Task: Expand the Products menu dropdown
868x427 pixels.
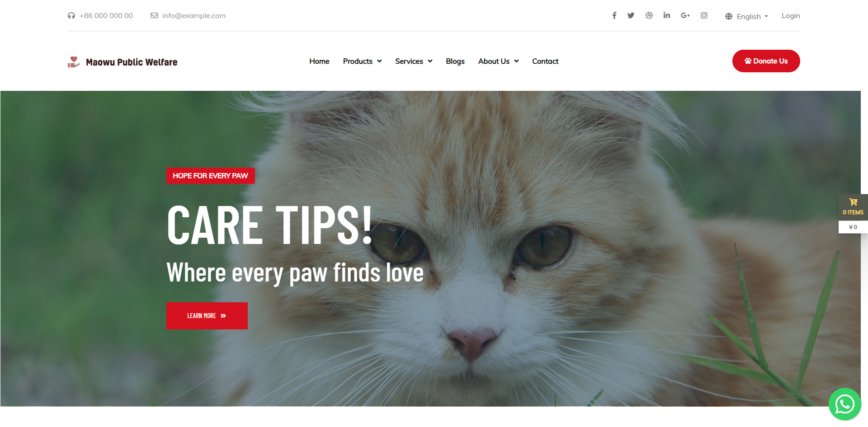Action: pyautogui.click(x=362, y=61)
